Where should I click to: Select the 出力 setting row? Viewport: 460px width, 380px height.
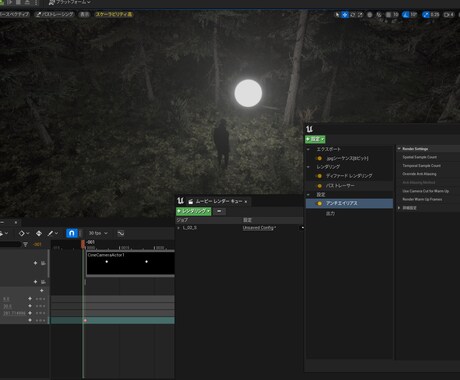click(349, 213)
